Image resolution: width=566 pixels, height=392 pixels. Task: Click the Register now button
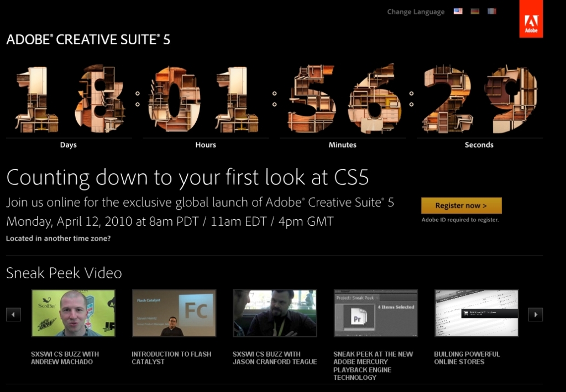click(x=462, y=205)
